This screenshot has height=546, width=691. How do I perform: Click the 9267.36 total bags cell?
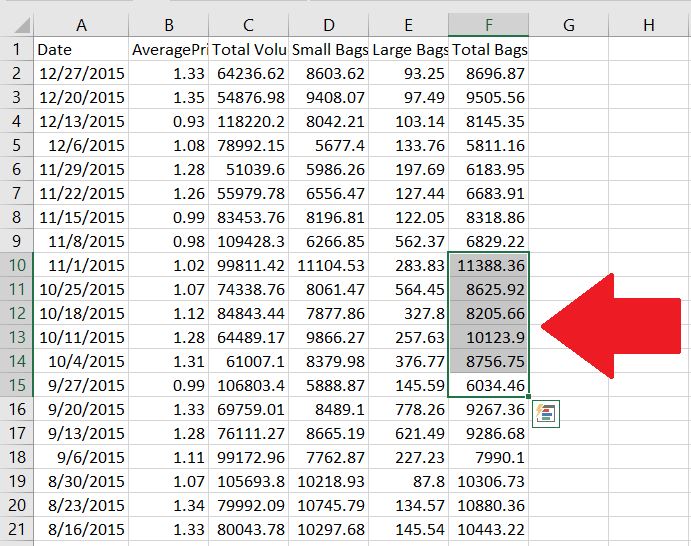(488, 409)
